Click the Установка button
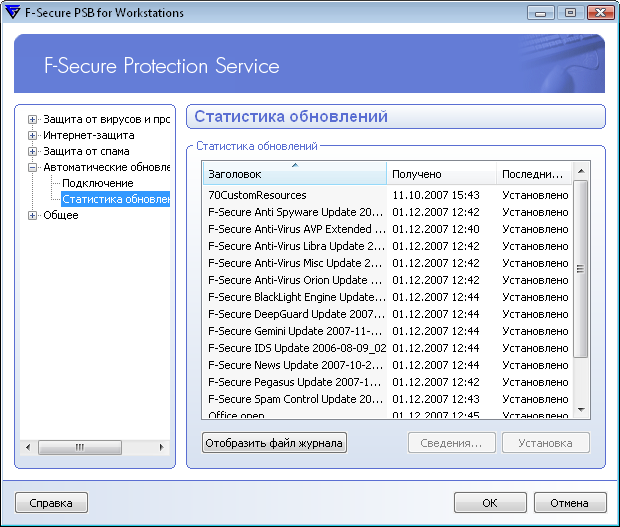This screenshot has width=620, height=527. tap(546, 443)
